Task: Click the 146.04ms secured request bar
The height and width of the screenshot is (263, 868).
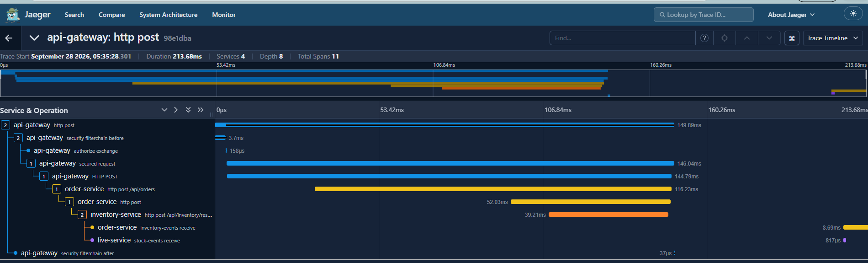Action: [450, 163]
